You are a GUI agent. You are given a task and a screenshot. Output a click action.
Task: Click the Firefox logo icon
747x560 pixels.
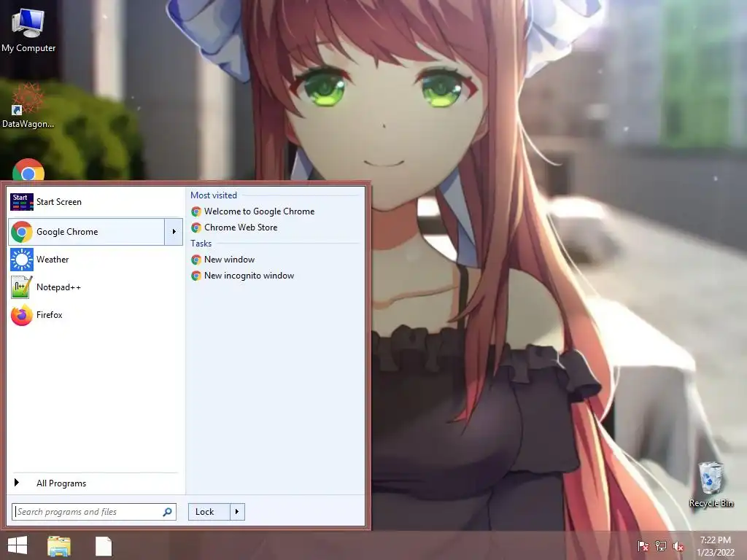point(21,315)
